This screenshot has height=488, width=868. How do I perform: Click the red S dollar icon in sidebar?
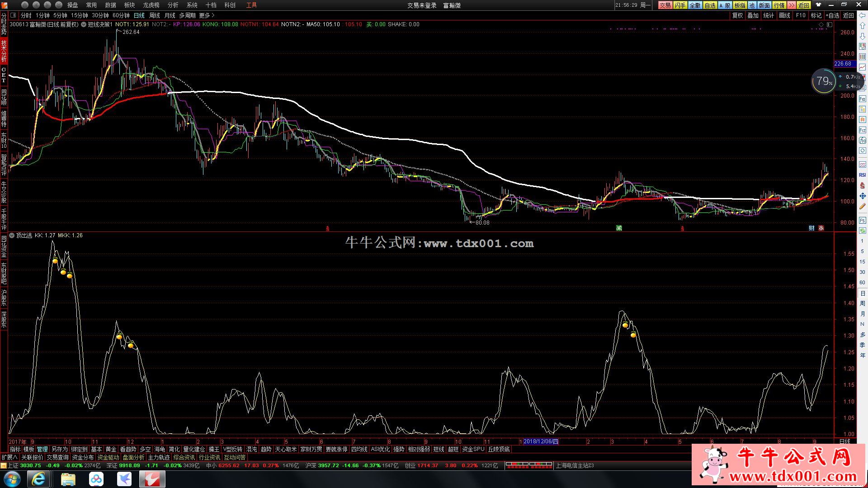click(x=862, y=185)
